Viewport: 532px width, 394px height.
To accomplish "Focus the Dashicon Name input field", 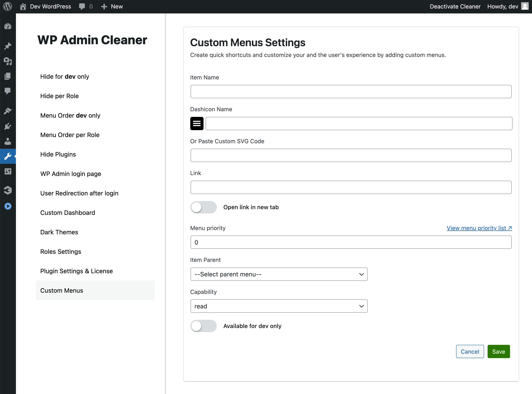I will (359, 124).
